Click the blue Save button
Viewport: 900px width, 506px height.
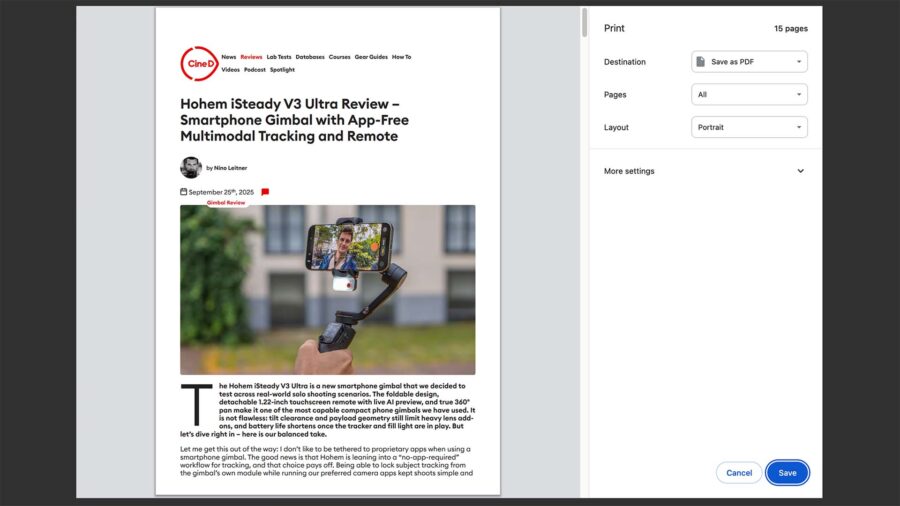787,473
